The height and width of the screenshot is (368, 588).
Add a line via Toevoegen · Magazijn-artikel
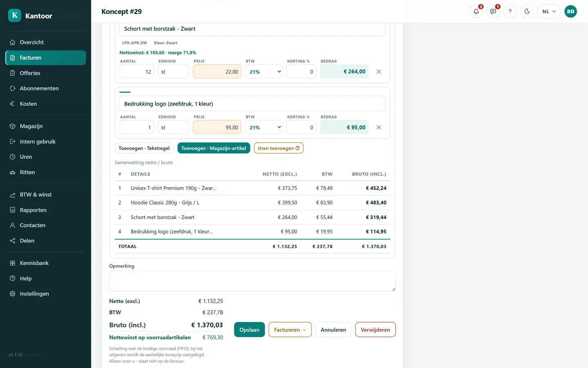(x=214, y=148)
